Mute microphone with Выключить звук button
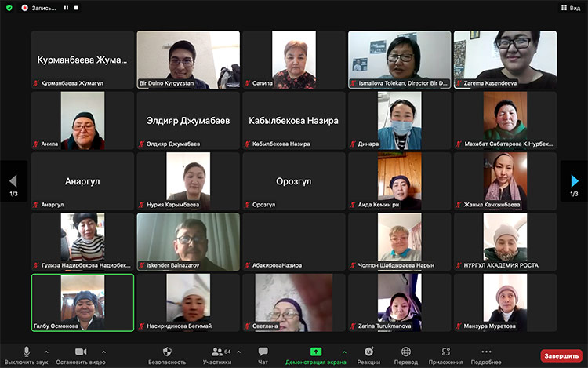Viewport: 588px width, 368px height. (27, 355)
